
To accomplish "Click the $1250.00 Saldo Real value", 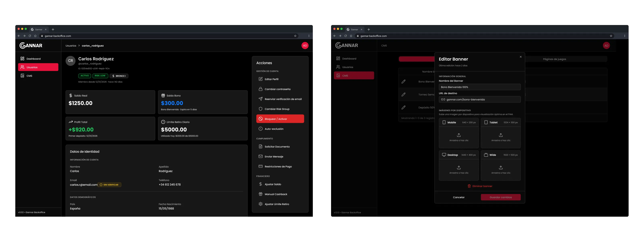I will click(x=80, y=103).
